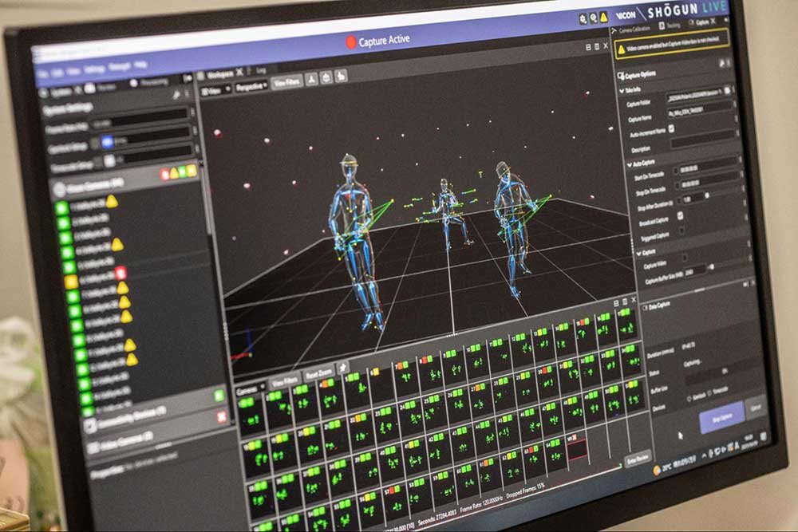Enable the Triggered Capture checkbox
This screenshot has width=798, height=532.
click(x=682, y=231)
